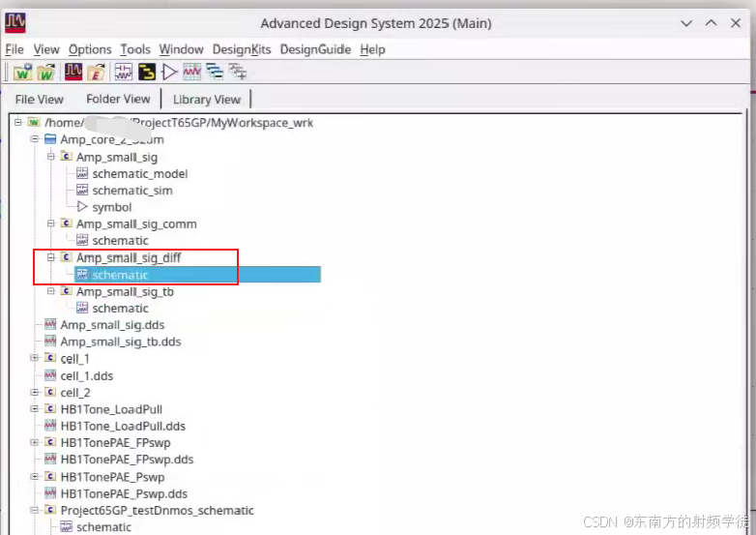Click the schematic icon of schematic_sim
Image resolution: width=756 pixels, height=535 pixels.
tap(82, 190)
